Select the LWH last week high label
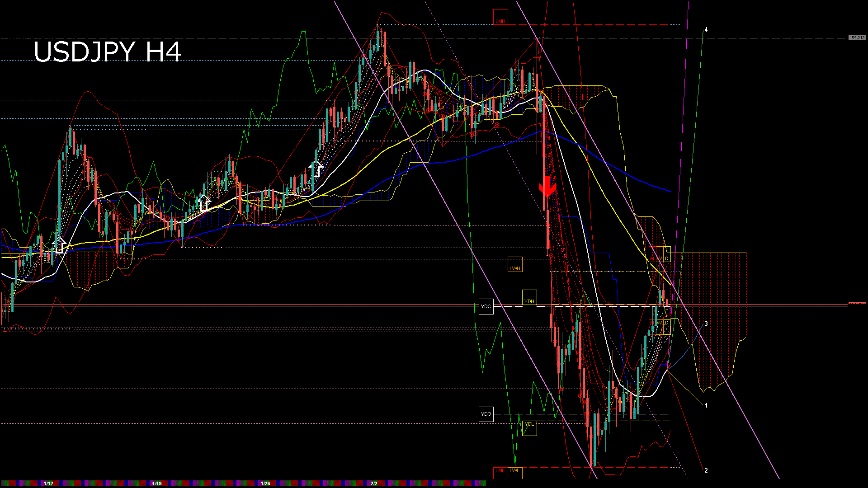Viewport: 868px width, 488px height. pyautogui.click(x=515, y=268)
